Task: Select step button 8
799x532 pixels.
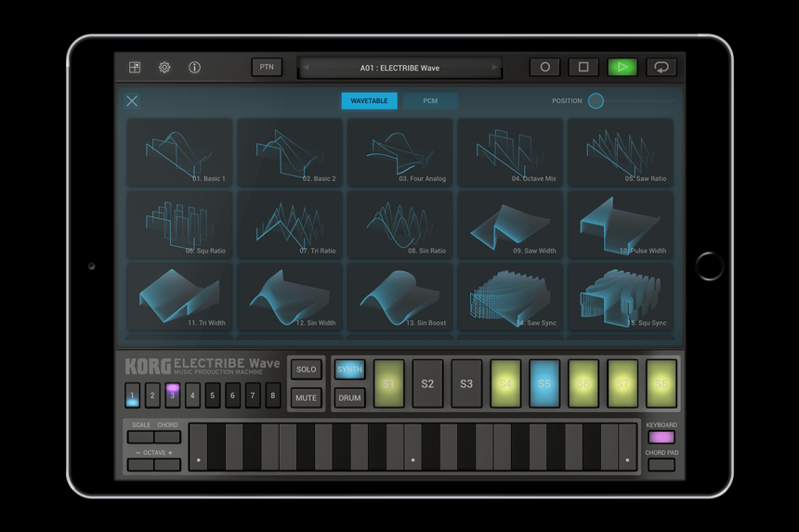Action: coord(272,396)
